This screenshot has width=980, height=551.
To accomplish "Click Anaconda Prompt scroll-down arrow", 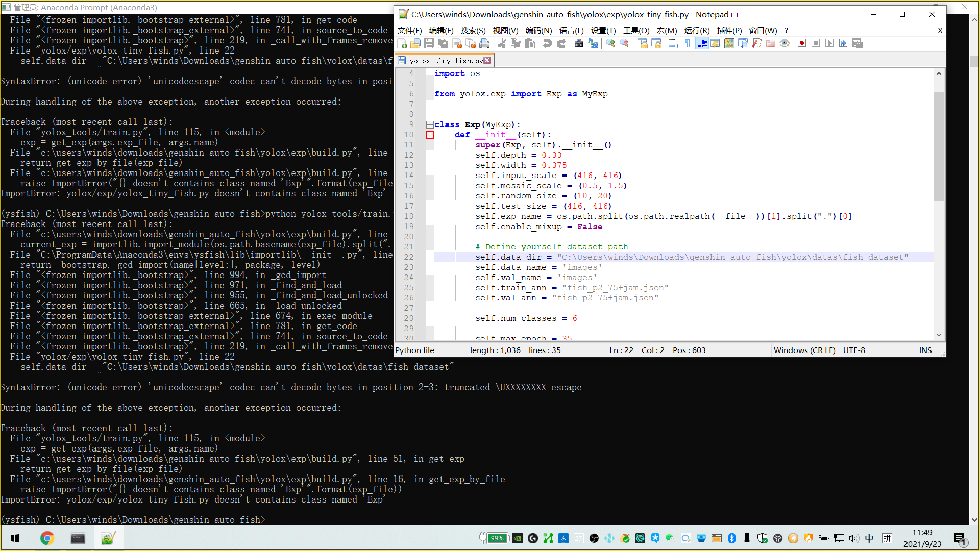I will (x=974, y=520).
